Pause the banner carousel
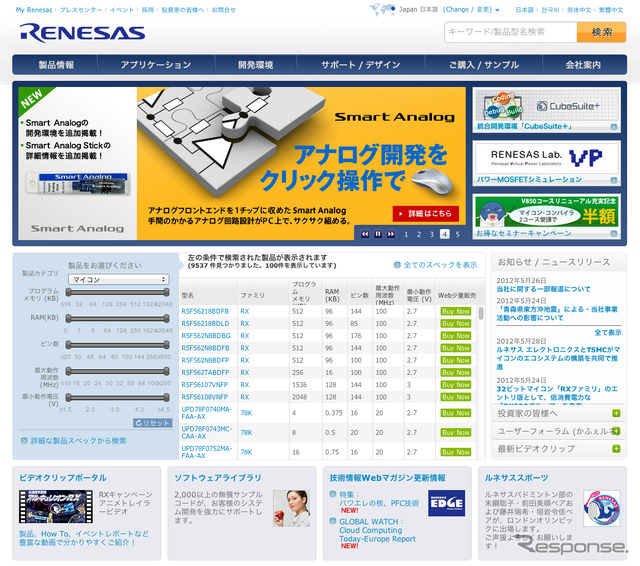This screenshot has height=566, width=640. coord(378,234)
